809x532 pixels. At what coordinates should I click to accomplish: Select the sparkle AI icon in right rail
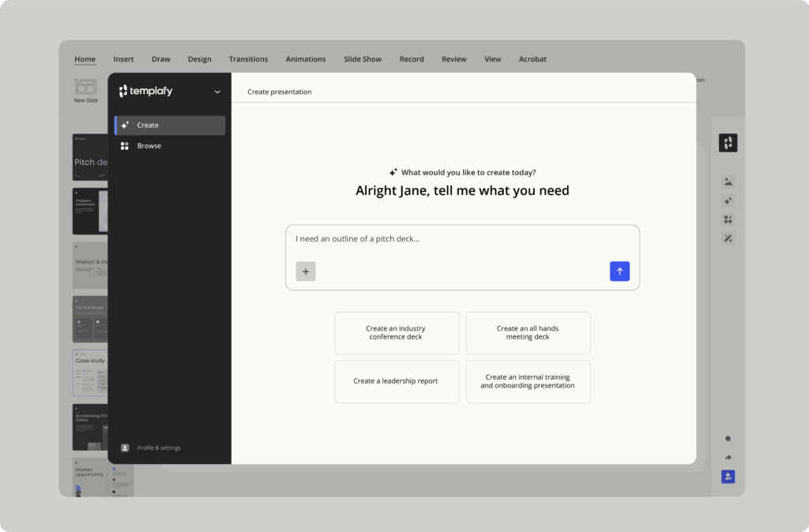(728, 200)
